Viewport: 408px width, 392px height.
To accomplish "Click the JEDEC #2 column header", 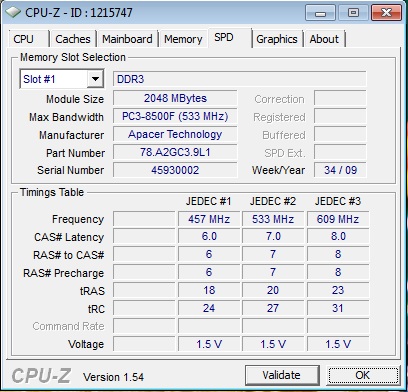I will tap(273, 201).
